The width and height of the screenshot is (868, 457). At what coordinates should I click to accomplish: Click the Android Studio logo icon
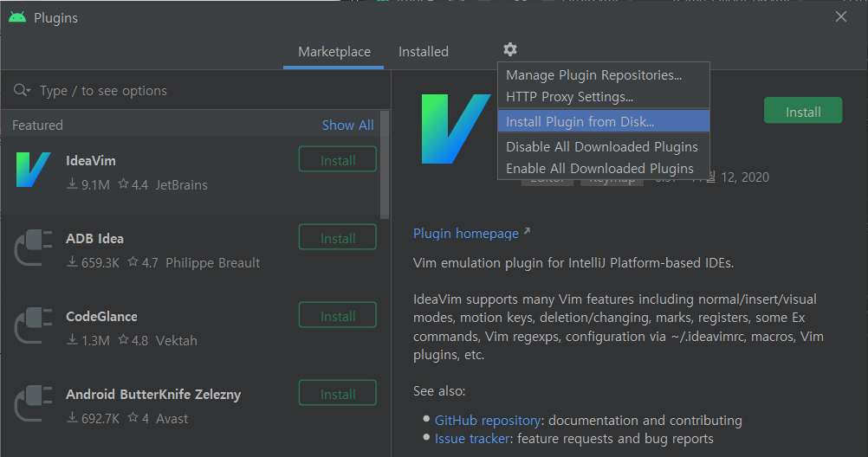click(x=17, y=17)
